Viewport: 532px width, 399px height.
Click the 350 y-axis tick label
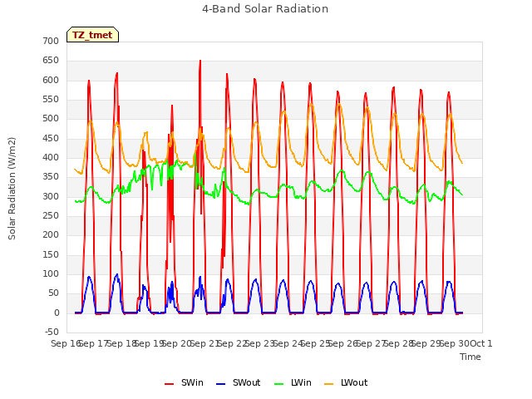(51, 177)
